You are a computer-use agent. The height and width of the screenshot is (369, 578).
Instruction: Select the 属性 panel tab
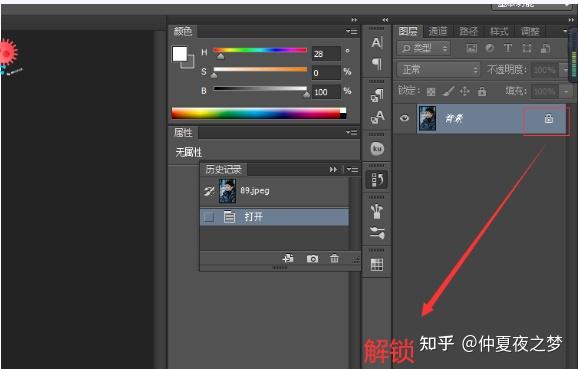click(x=183, y=132)
